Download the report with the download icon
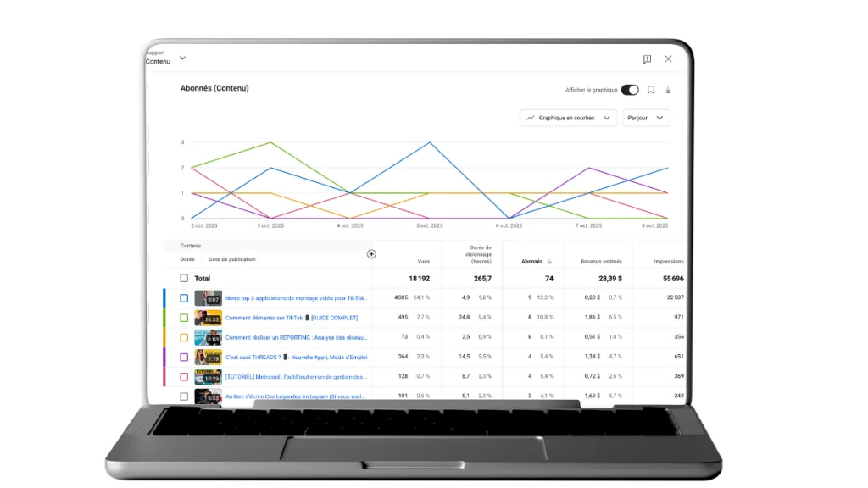The width and height of the screenshot is (868, 488). pyautogui.click(x=668, y=90)
